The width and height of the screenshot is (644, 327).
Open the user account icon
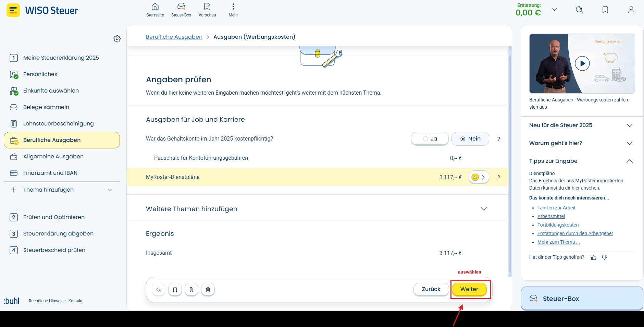click(x=631, y=10)
